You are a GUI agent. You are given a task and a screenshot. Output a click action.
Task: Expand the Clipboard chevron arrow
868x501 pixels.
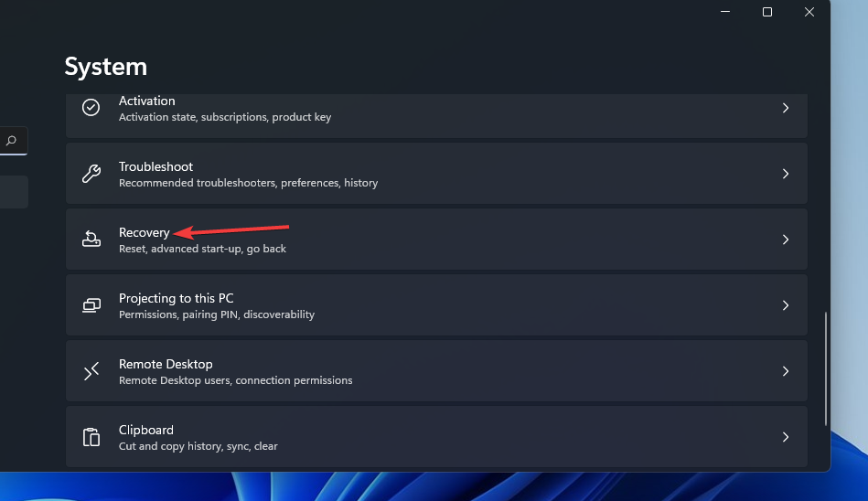point(785,437)
